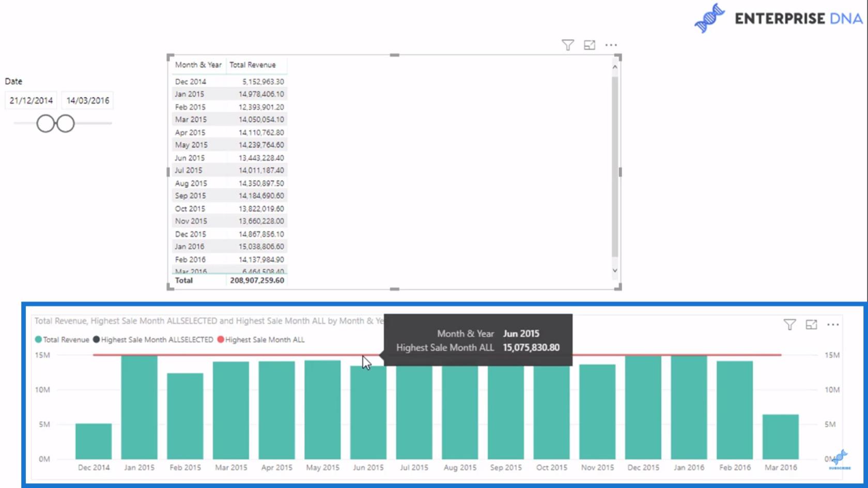Select the Jan 2016 table row
Screen dimensions: 868x488
(229, 247)
